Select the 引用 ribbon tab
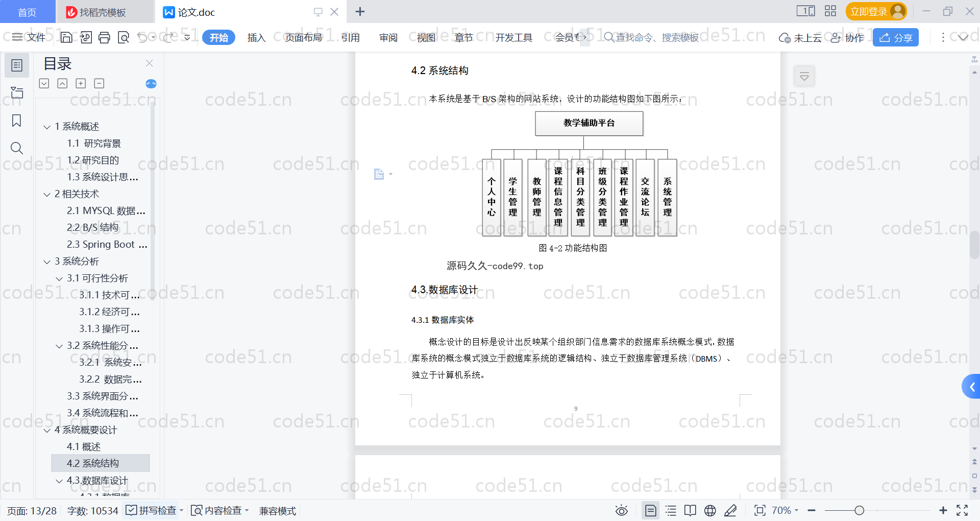Image resolution: width=980 pixels, height=521 pixels. click(x=351, y=37)
